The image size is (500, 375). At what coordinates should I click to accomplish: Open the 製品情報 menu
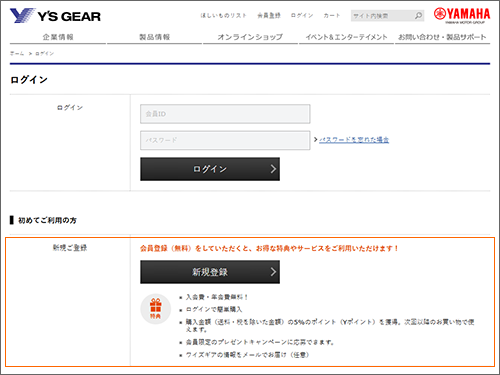(154, 37)
